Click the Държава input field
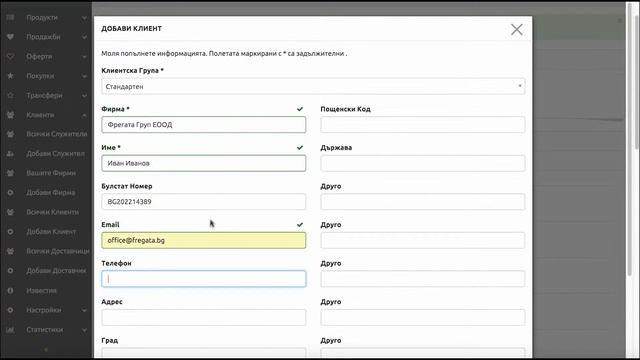 pos(423,163)
